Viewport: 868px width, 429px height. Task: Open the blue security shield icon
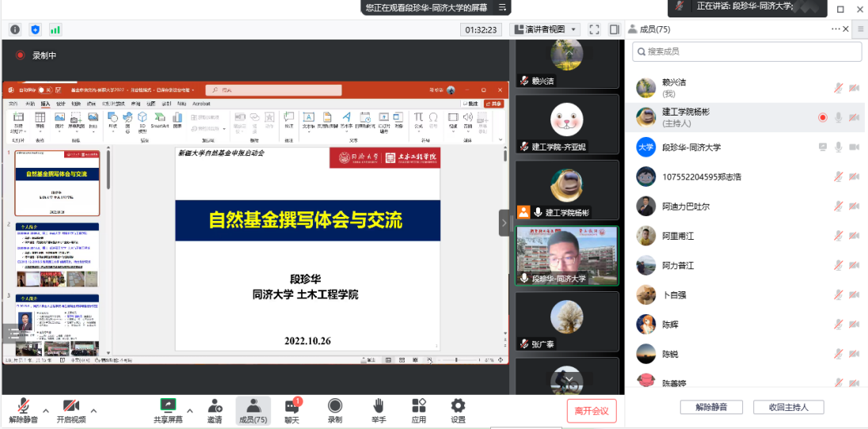35,29
